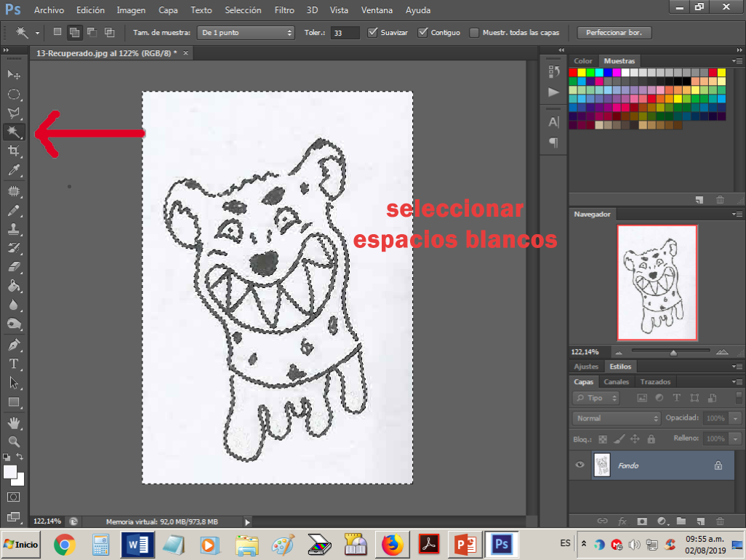Switch to the Color tab
The image size is (746, 560).
click(583, 61)
